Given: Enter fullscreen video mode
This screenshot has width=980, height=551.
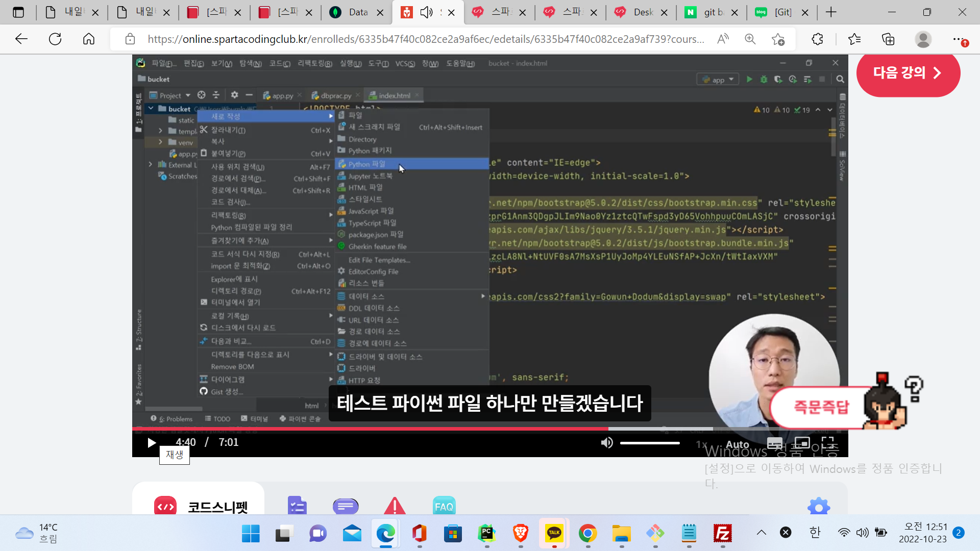Looking at the screenshot, I should pos(828,443).
